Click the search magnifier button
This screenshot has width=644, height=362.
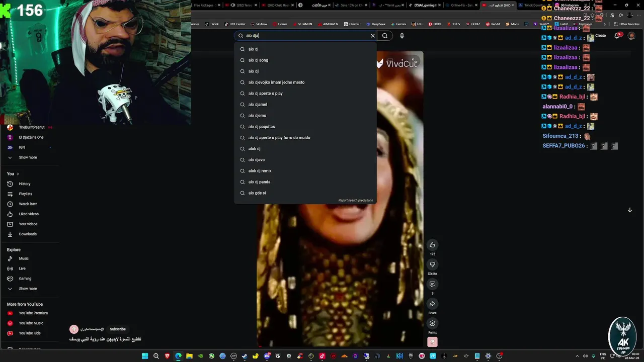385,36
